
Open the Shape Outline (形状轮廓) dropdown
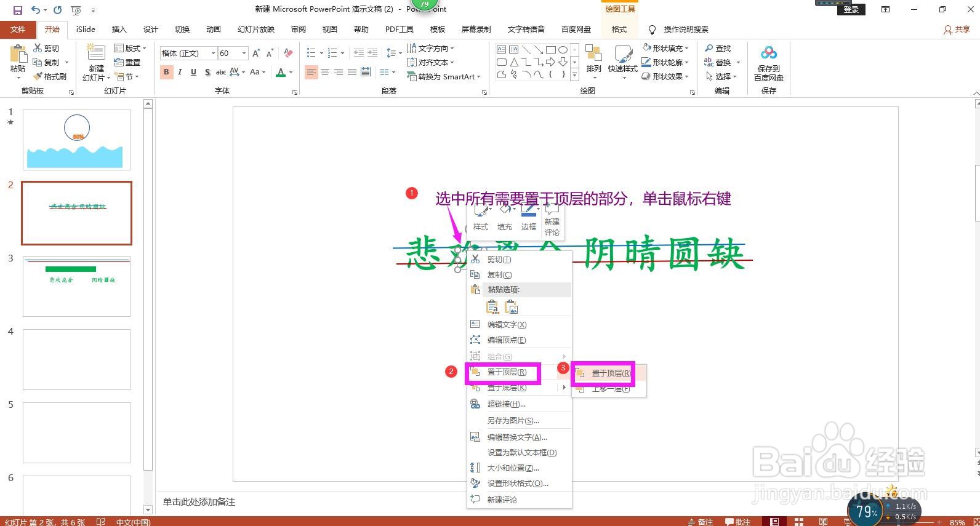click(665, 62)
